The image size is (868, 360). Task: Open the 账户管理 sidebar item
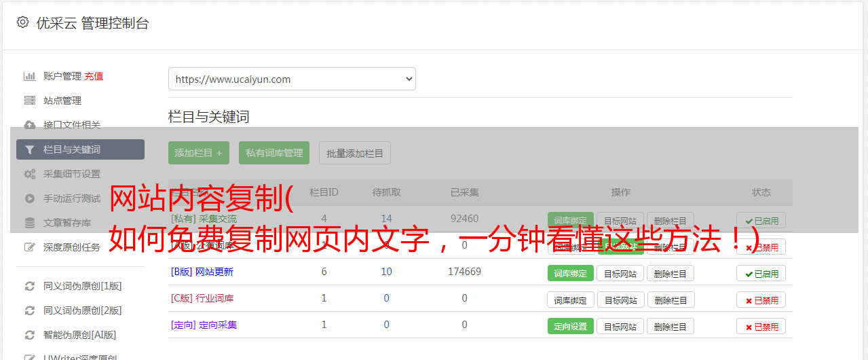[x=62, y=76]
